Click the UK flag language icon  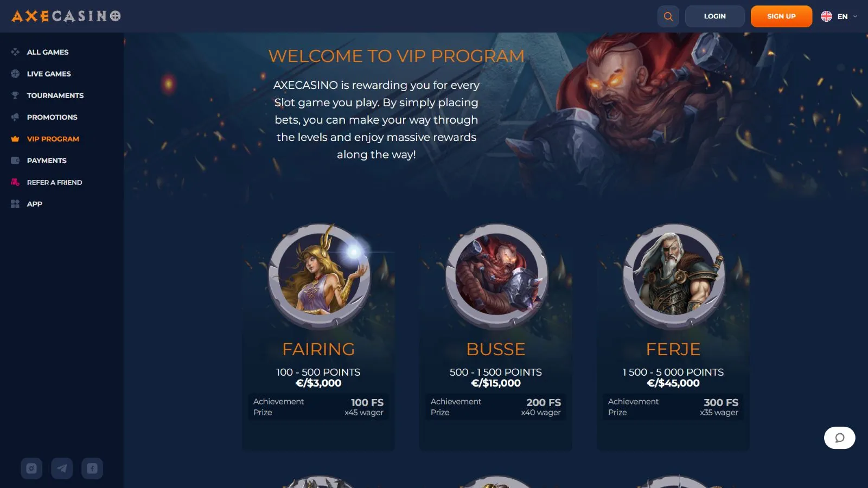click(x=826, y=16)
